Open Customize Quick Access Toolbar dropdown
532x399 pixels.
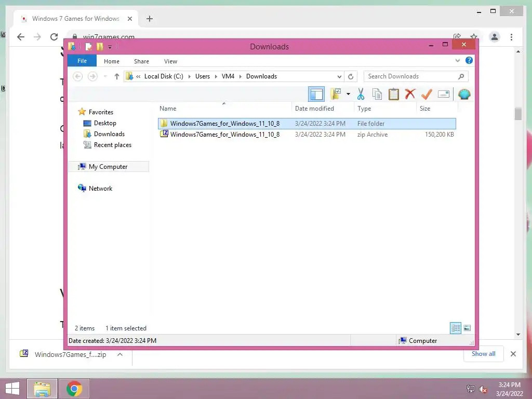(110, 47)
